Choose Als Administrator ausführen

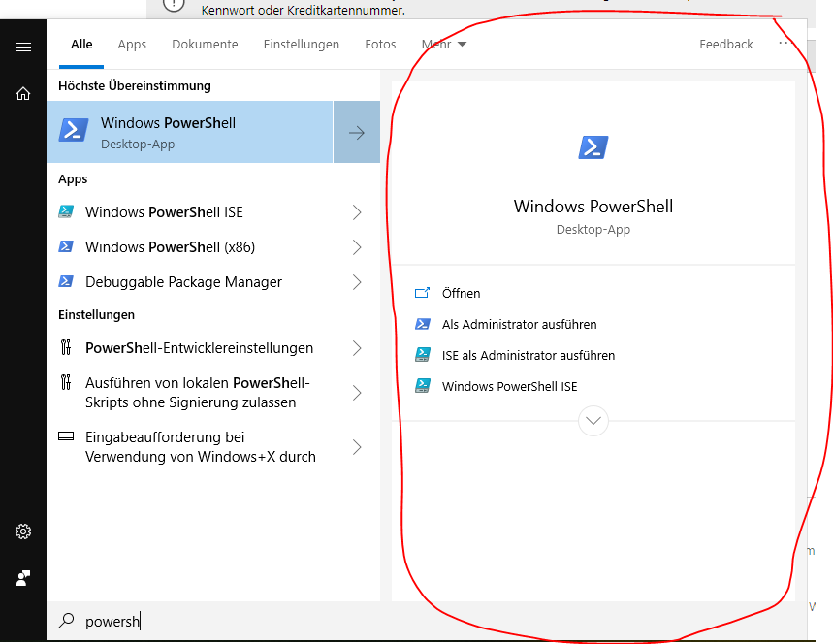[519, 324]
